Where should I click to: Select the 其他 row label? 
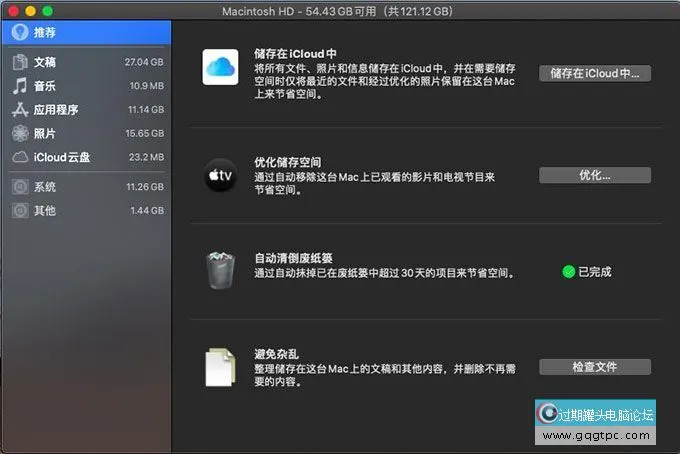point(45,211)
